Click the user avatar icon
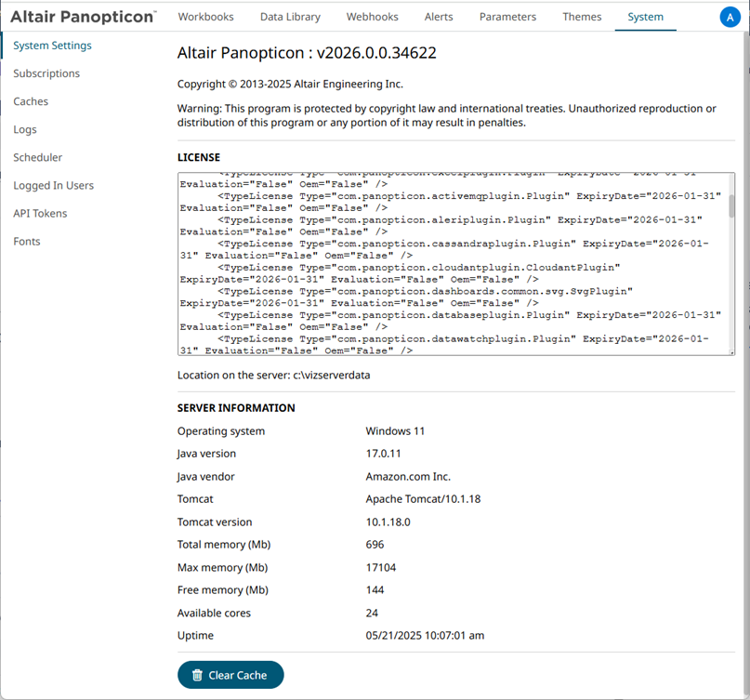Viewport: 750px width, 700px height. pyautogui.click(x=730, y=17)
